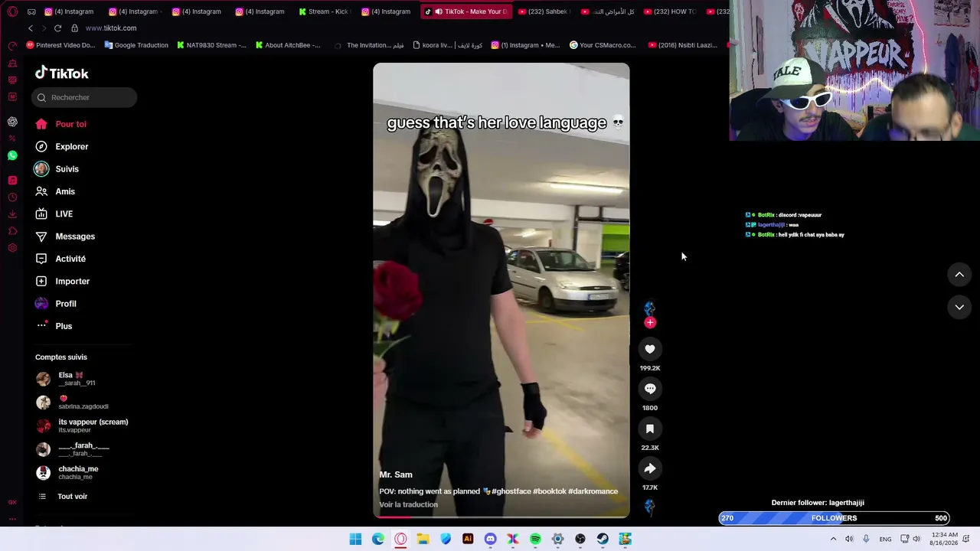Switch to the (232) HOW TO YouTube tab

click(670, 11)
